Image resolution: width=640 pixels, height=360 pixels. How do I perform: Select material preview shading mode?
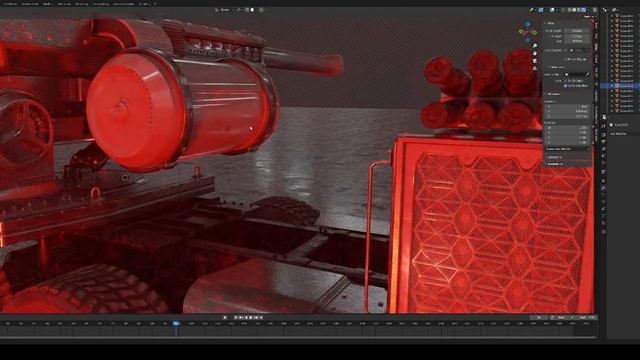pyautogui.click(x=579, y=10)
